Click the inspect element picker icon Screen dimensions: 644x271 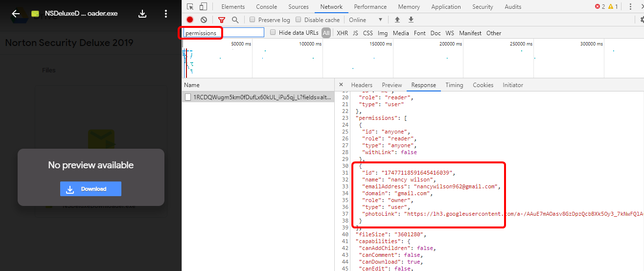pos(190,6)
